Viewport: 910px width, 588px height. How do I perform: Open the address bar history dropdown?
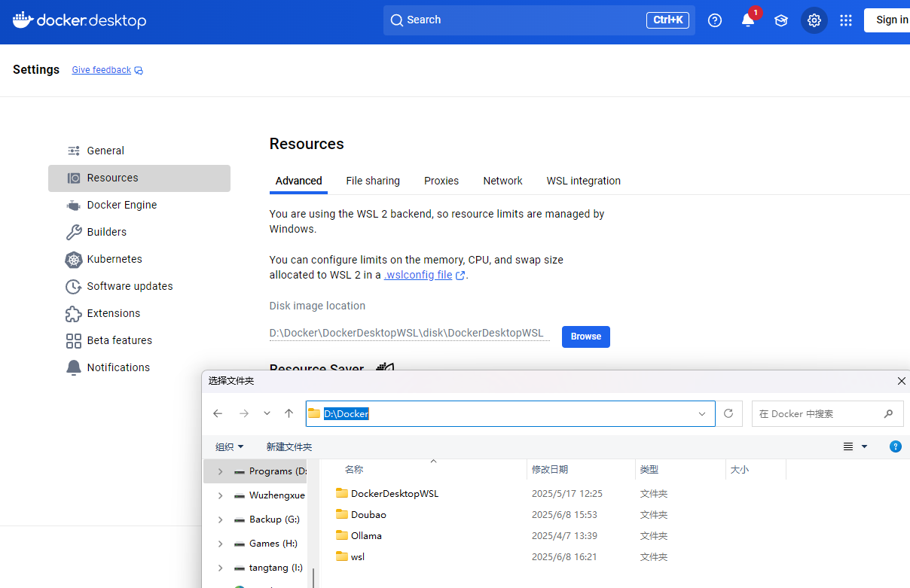702,413
